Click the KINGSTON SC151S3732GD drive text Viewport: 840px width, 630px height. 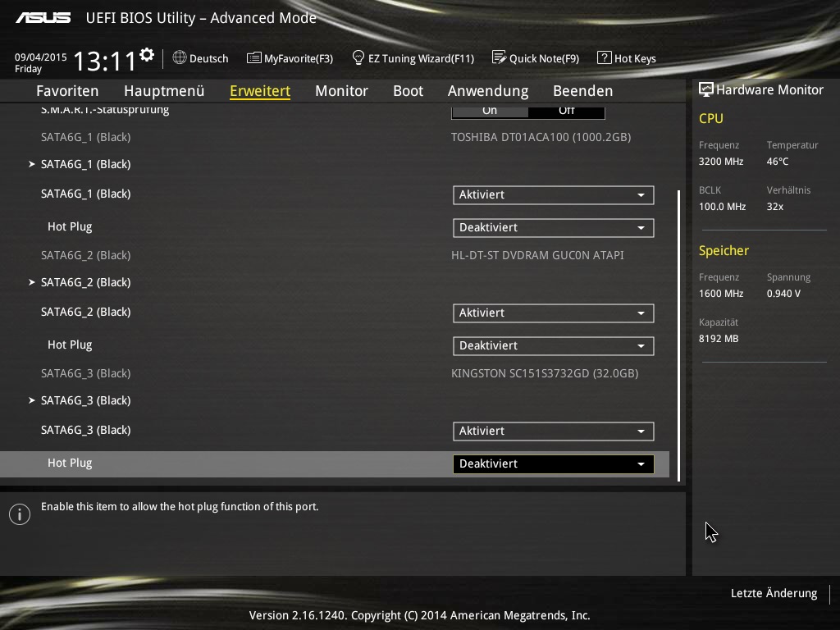pyautogui.click(x=545, y=373)
